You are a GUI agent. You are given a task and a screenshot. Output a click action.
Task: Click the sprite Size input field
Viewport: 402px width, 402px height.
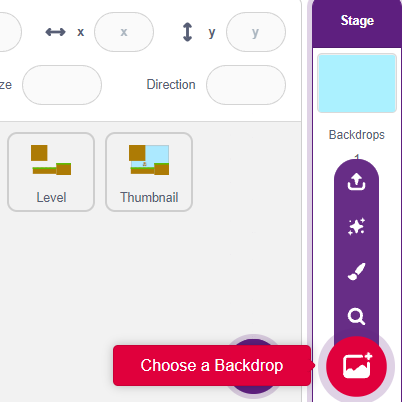click(x=62, y=85)
